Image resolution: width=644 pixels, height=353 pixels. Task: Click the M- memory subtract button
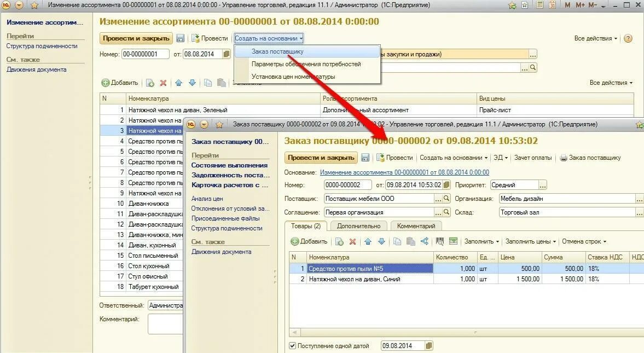click(593, 5)
